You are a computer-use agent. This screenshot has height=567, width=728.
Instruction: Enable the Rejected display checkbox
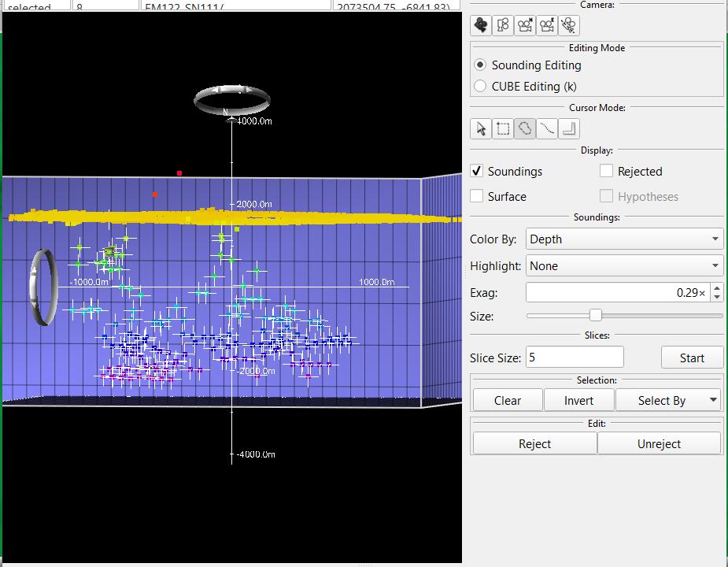click(606, 171)
